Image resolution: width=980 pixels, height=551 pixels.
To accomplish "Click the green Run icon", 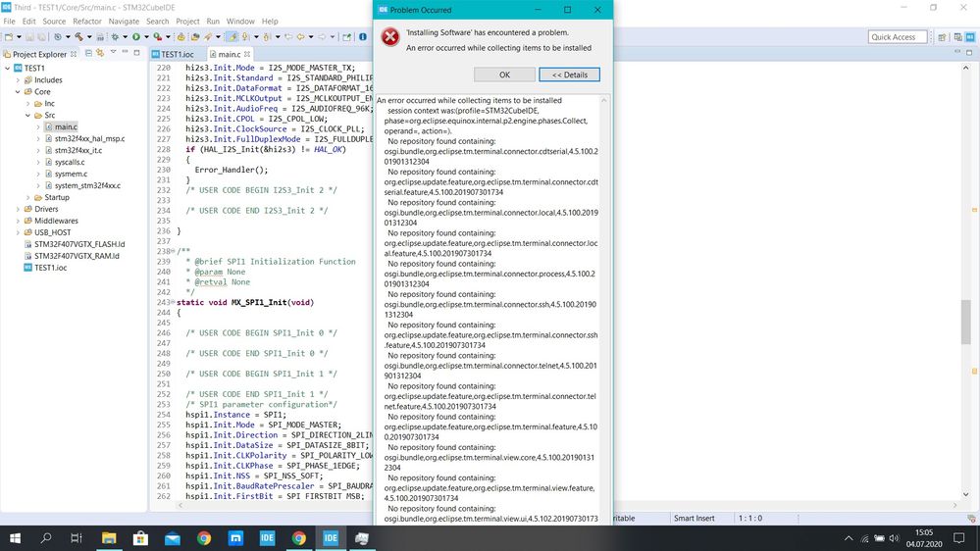I will 135,37.
